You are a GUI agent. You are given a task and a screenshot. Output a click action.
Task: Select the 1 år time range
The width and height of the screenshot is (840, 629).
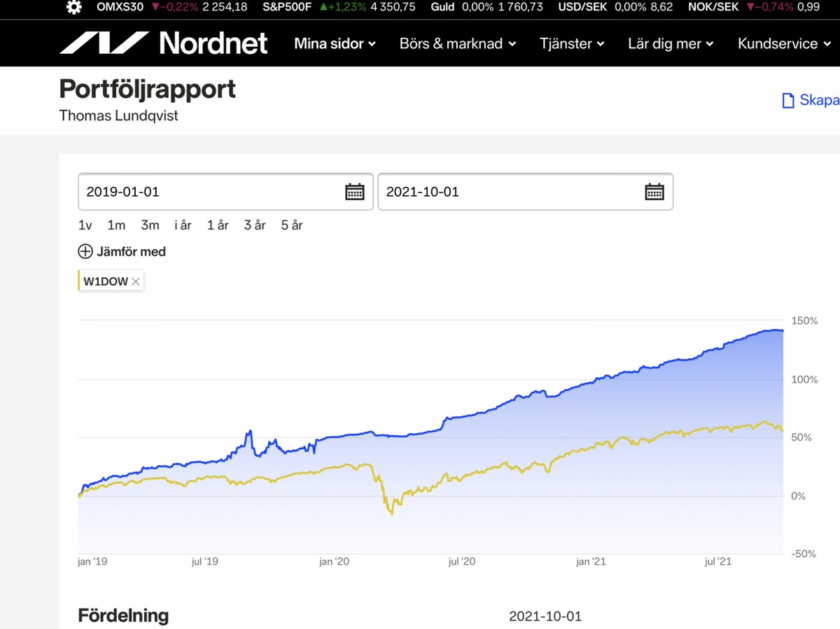click(218, 225)
